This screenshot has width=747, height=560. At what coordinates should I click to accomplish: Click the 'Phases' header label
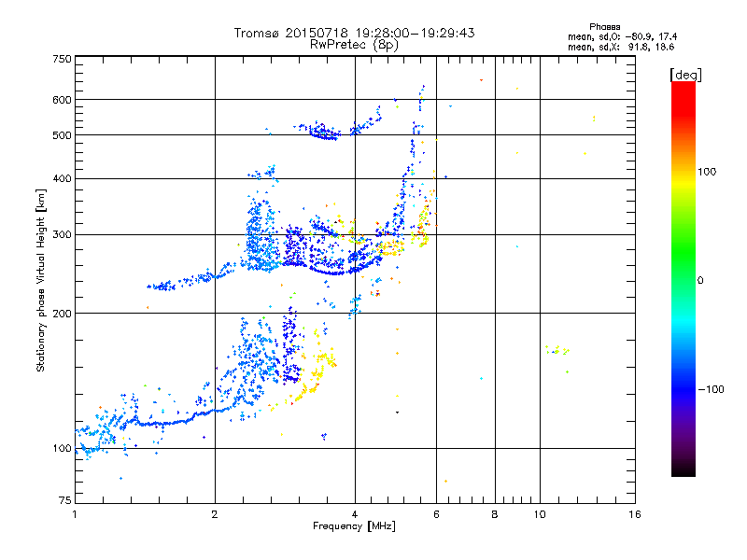[x=604, y=27]
